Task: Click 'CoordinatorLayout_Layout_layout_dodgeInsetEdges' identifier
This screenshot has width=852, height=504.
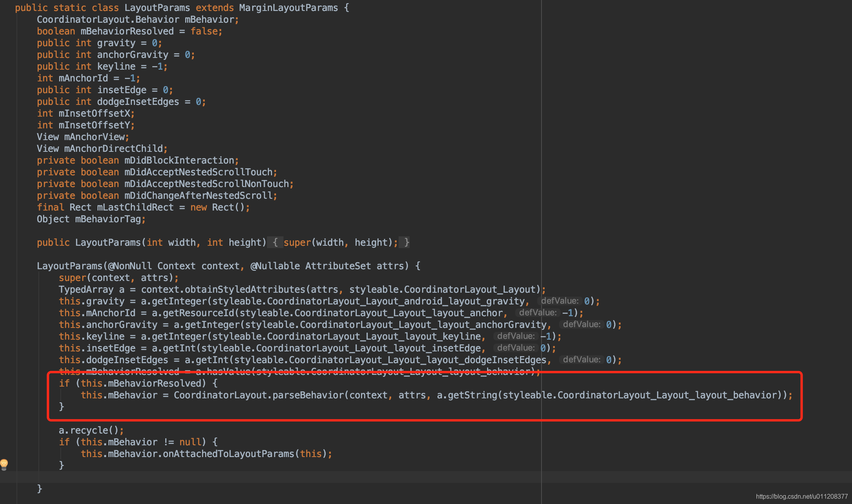Action: pyautogui.click(x=418, y=360)
